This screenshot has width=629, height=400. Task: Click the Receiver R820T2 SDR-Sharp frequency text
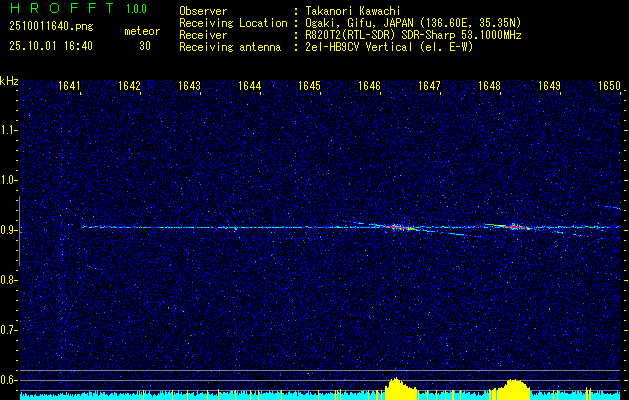click(x=413, y=35)
